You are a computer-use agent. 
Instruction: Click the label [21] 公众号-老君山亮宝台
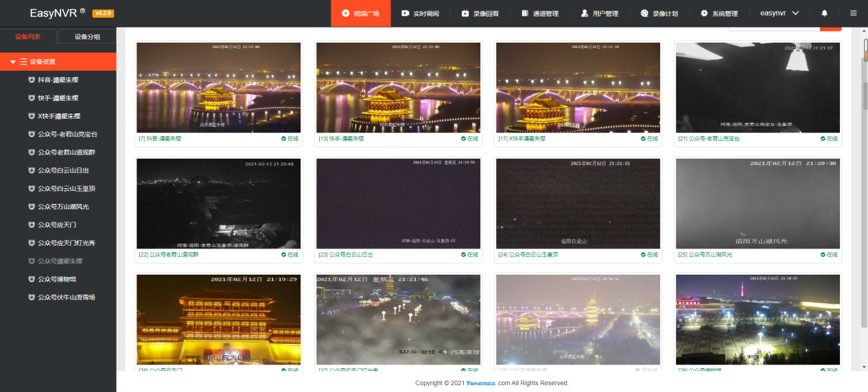pos(709,139)
